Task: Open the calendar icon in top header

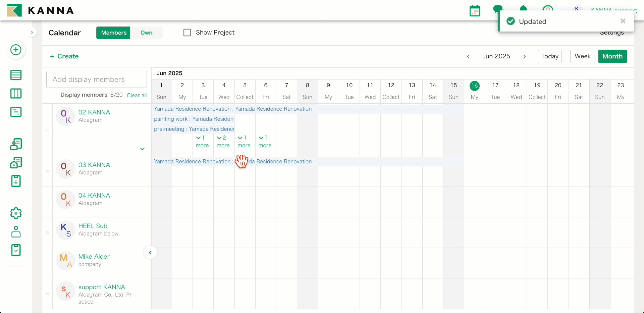Action: (475, 11)
